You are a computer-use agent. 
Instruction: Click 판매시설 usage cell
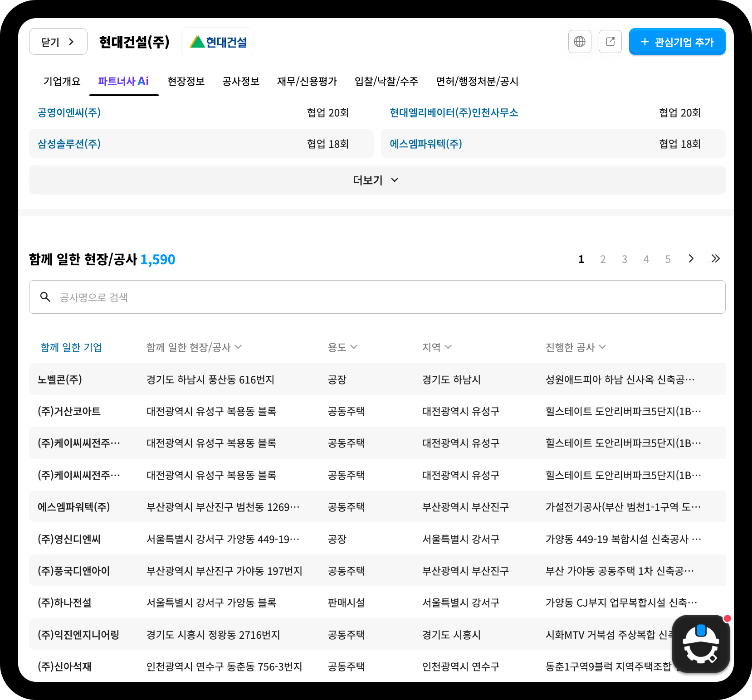click(x=346, y=603)
